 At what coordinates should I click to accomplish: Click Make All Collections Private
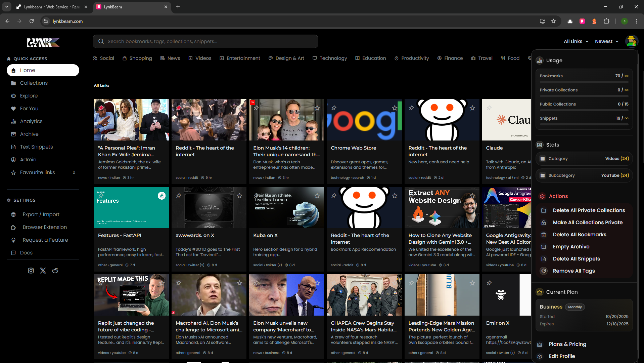(584, 223)
